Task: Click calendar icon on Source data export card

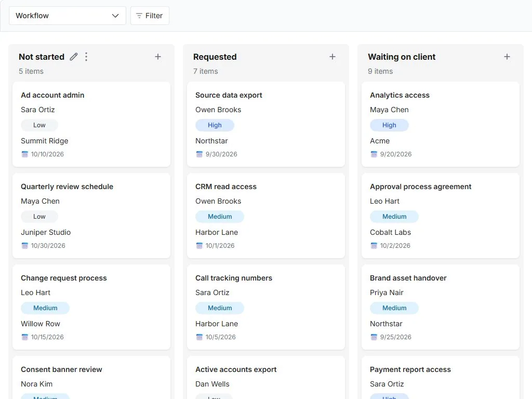Action: tap(199, 154)
